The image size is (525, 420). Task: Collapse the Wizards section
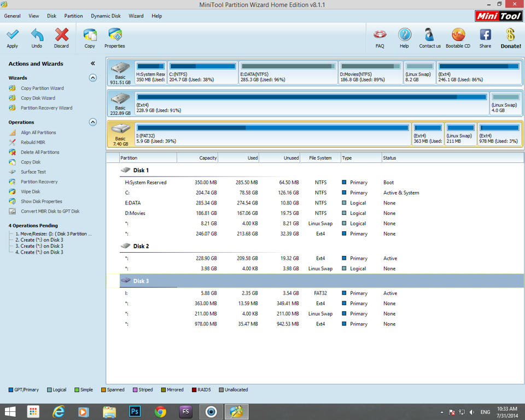(x=92, y=78)
